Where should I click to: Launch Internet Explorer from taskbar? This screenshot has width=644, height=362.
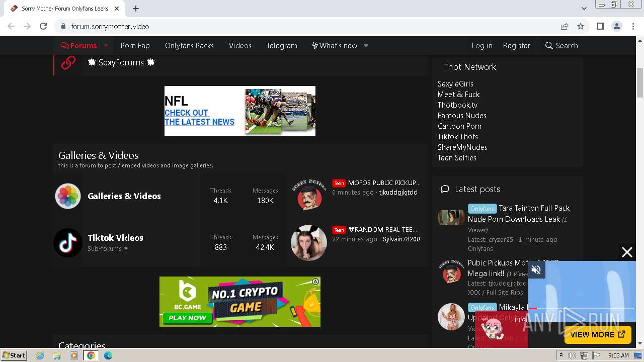(40, 355)
